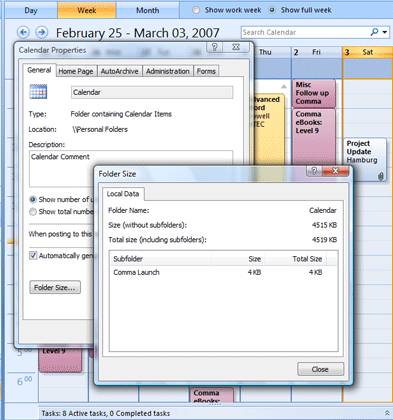The image size is (393, 420).
Task: Click Close button in Folder Size dialog
Action: coord(320,369)
